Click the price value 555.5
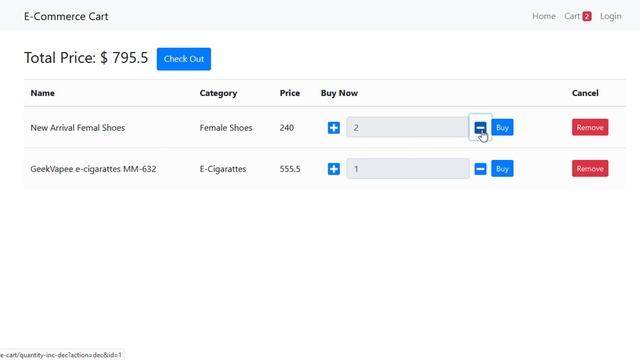This screenshot has width=640, height=360. tap(290, 169)
